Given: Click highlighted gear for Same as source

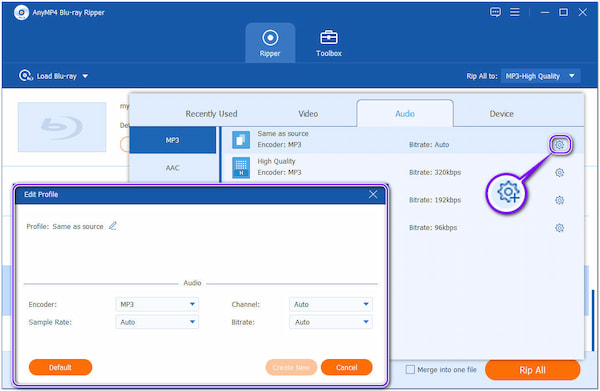Looking at the screenshot, I should click(559, 145).
